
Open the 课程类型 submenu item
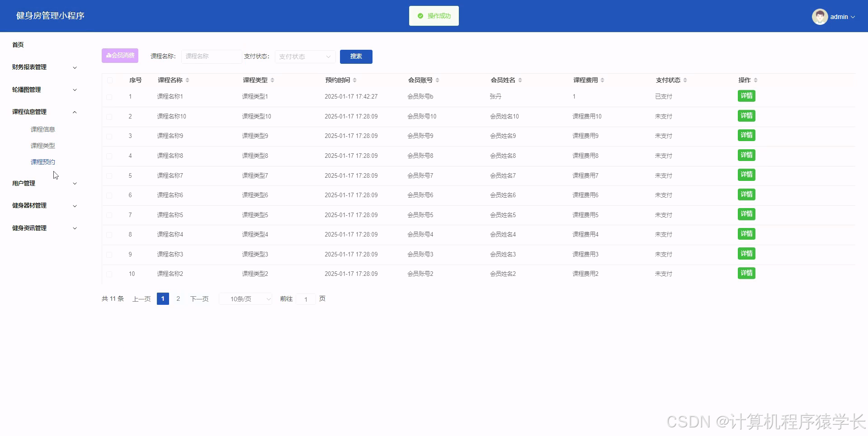click(42, 145)
